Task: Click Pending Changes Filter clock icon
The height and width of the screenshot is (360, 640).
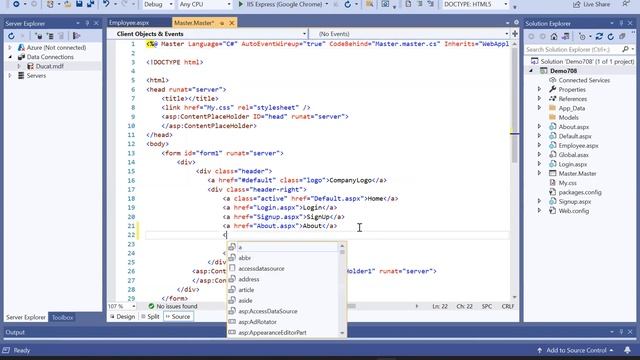Action: point(582,36)
